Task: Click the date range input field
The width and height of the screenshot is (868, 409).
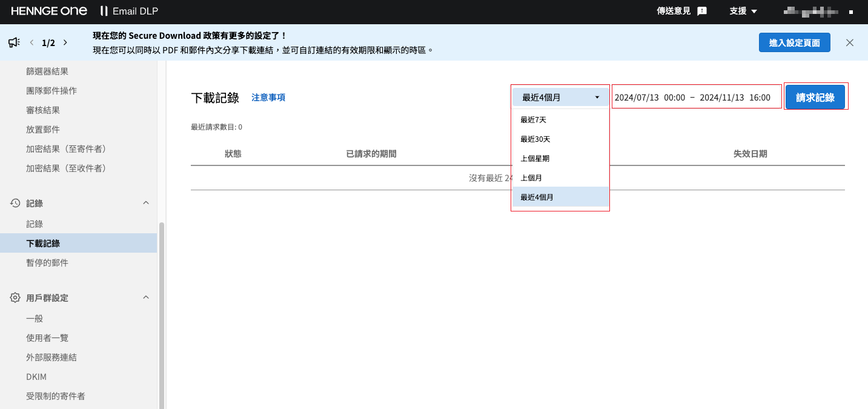Action: click(695, 98)
